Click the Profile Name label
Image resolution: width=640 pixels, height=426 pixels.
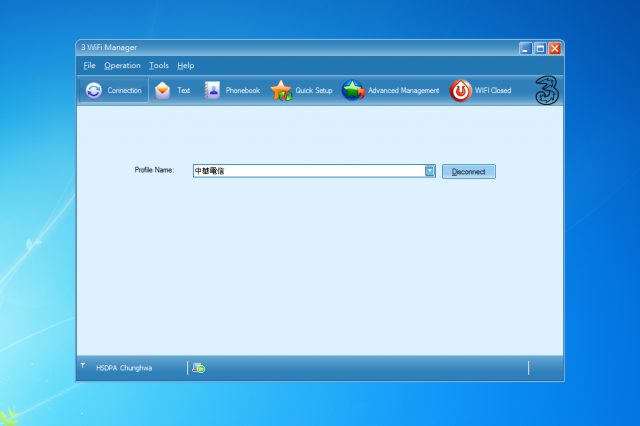point(154,170)
